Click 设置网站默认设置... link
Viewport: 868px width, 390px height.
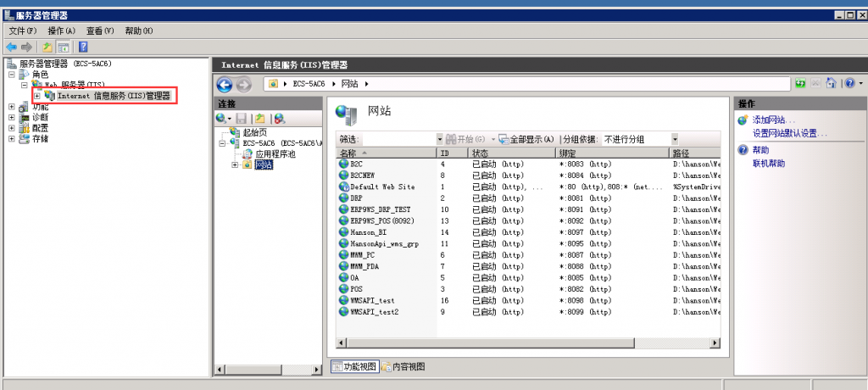point(789,133)
